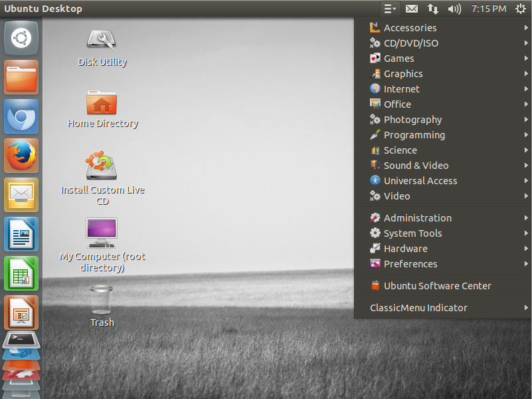Launch LibreOffice Calc from the launcher
The image size is (532, 399).
[21, 273]
